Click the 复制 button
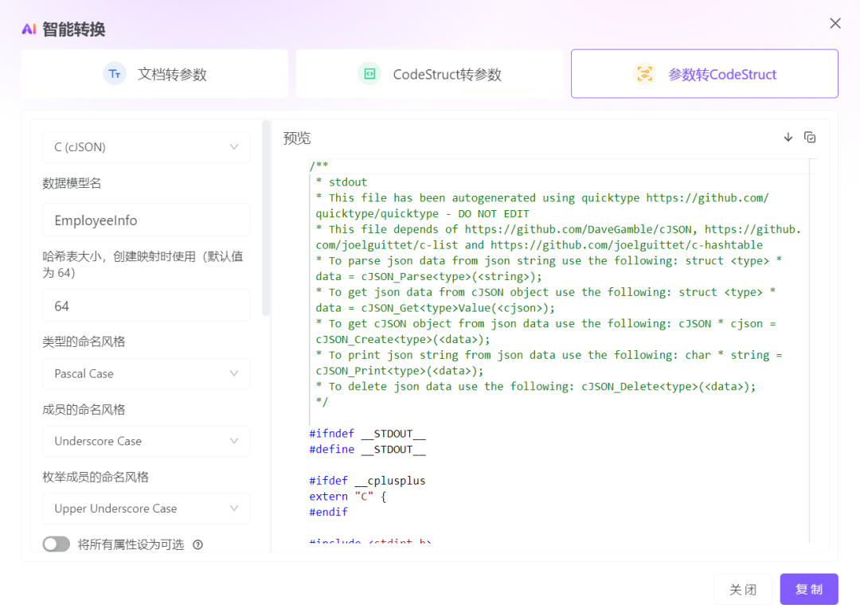The image size is (860, 616). click(809, 589)
